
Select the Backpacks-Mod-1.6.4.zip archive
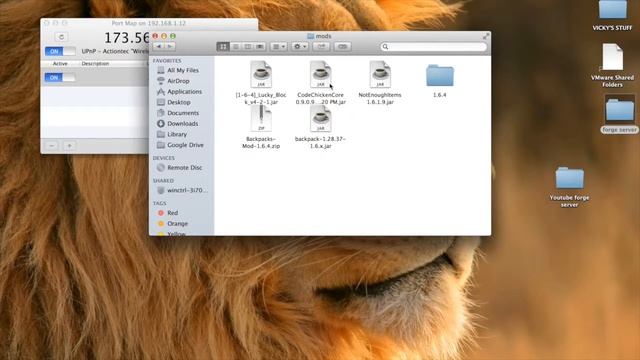point(261,118)
